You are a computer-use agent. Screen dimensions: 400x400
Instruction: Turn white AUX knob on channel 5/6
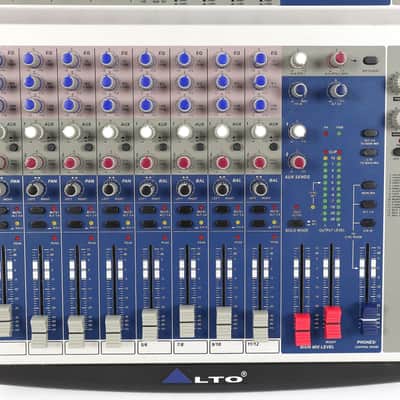coord(146,132)
